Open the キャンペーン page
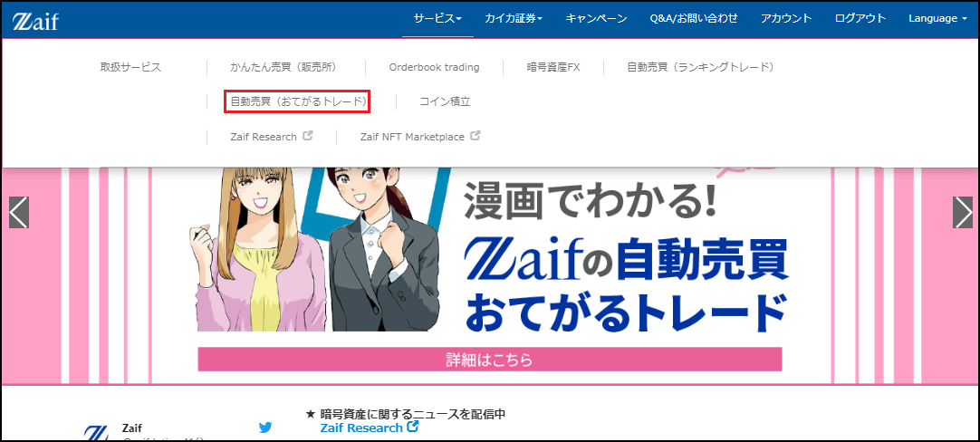Image resolution: width=980 pixels, height=442 pixels. [x=596, y=19]
